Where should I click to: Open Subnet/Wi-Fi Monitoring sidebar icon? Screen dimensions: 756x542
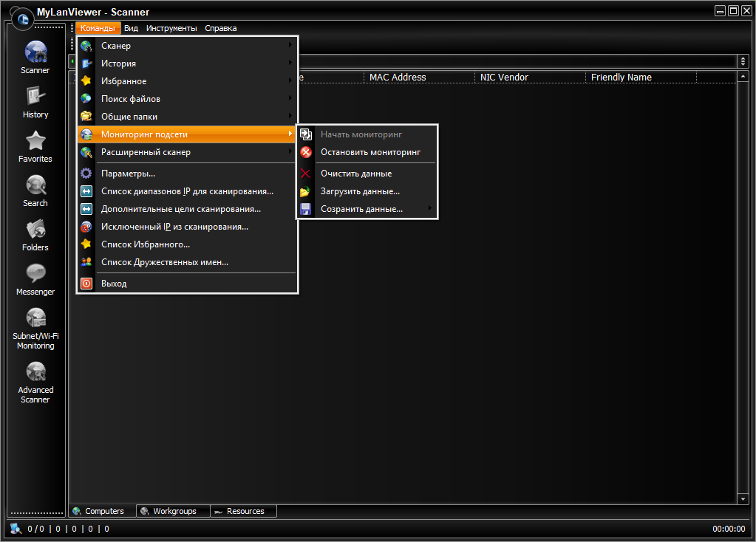click(x=35, y=318)
